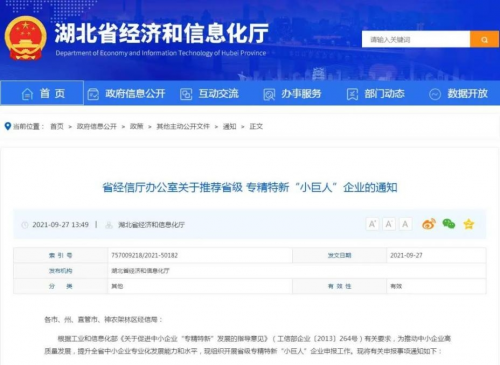The width and height of the screenshot is (500, 365).
Task: Click the site title 湖北省经济和信息化厅
Action: click(x=161, y=33)
